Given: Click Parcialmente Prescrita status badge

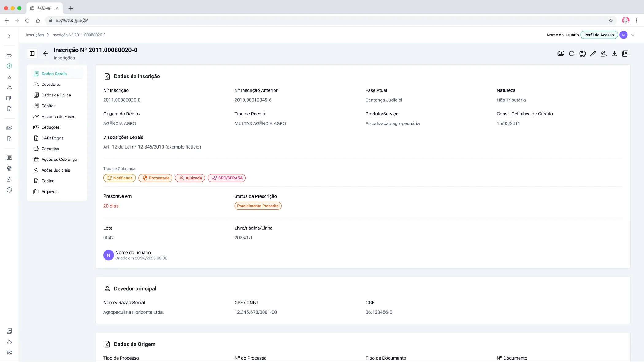Looking at the screenshot, I should click(258, 206).
